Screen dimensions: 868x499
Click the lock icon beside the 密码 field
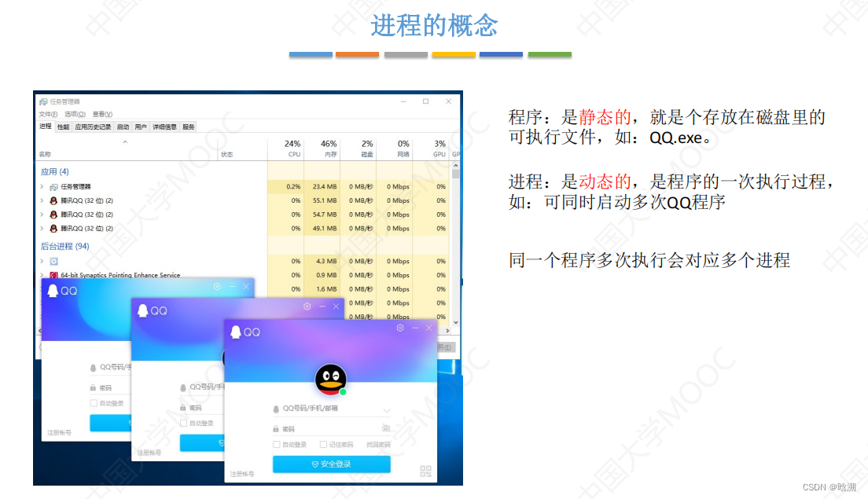tap(275, 428)
